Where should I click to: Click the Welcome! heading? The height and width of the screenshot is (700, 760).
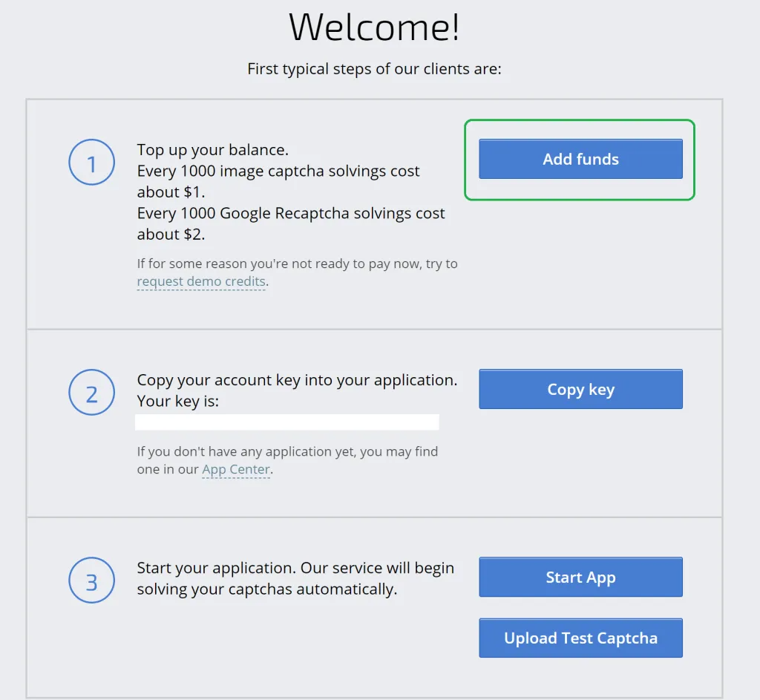tap(374, 27)
